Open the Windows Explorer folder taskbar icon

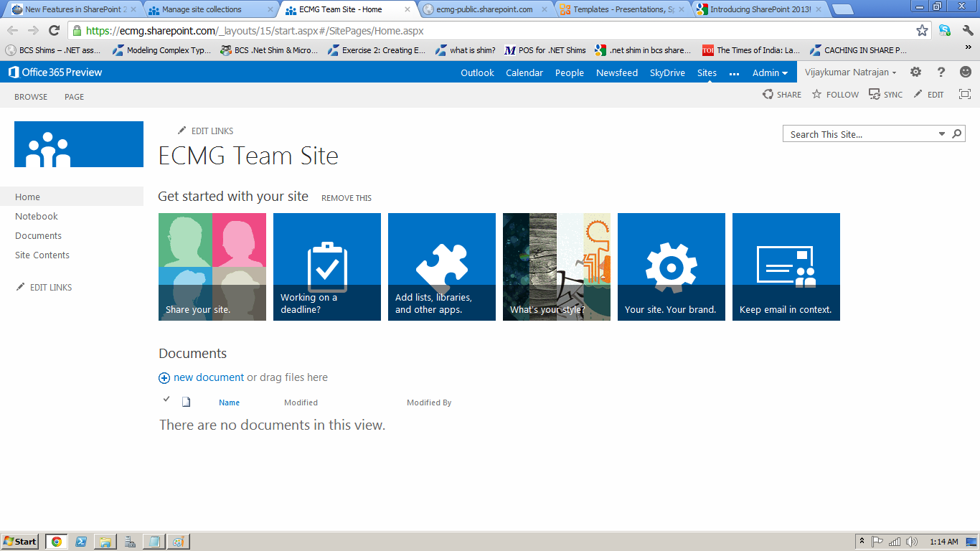click(x=105, y=542)
